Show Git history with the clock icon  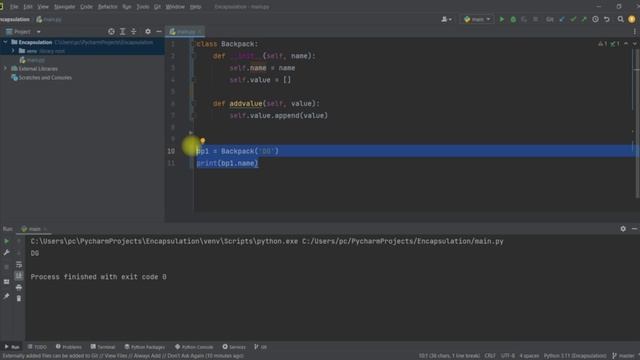pos(596,19)
